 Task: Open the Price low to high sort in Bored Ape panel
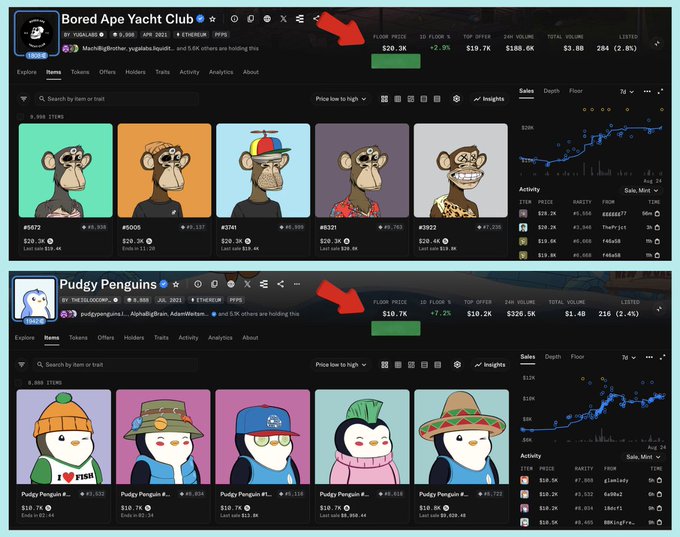pos(341,99)
